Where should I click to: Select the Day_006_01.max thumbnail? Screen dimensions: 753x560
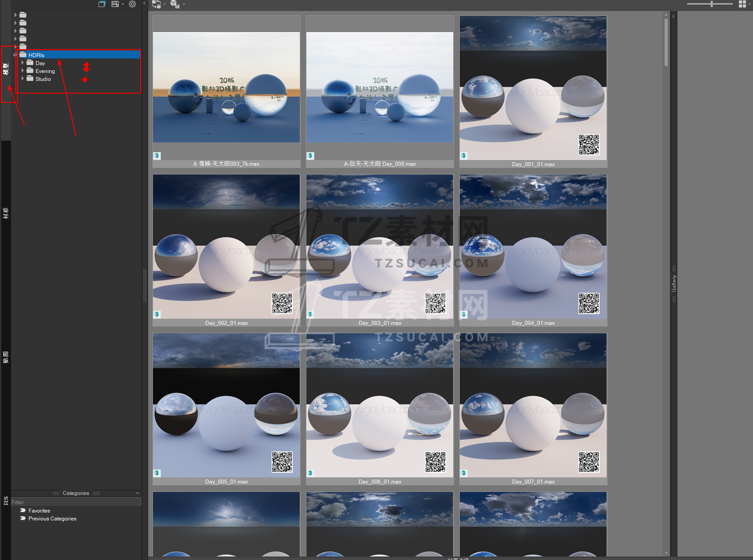click(x=380, y=409)
